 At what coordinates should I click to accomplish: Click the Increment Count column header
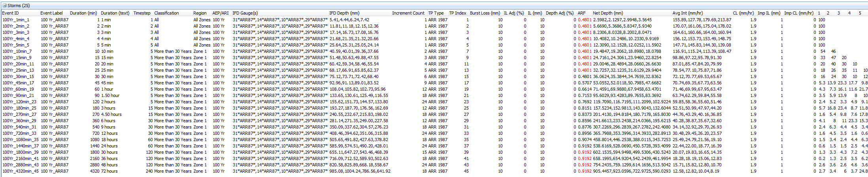point(408,13)
